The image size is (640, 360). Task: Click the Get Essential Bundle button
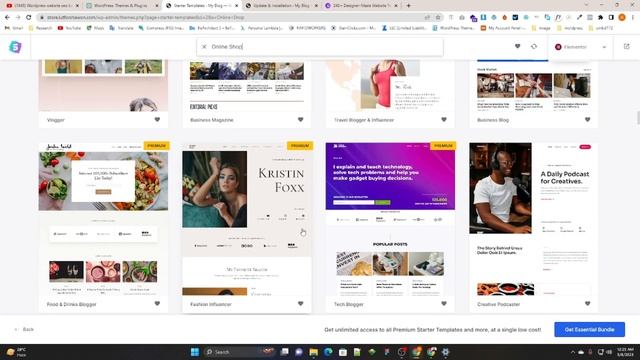pos(589,329)
